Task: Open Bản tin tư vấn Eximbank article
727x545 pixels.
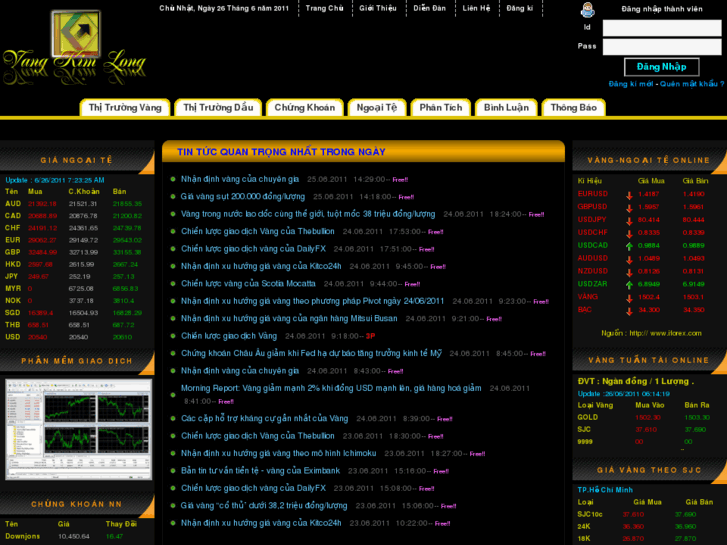Action: coord(260,471)
